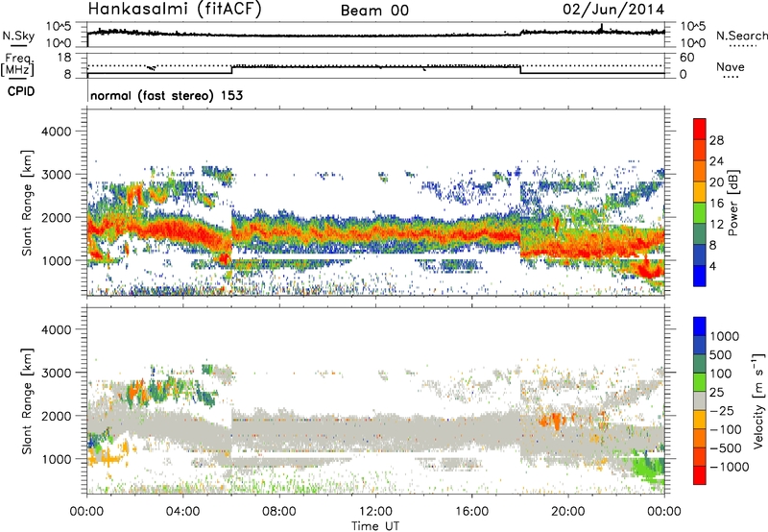Click the Velocity [m s-1] color bar label
The image size is (768, 532).
[x=758, y=400]
